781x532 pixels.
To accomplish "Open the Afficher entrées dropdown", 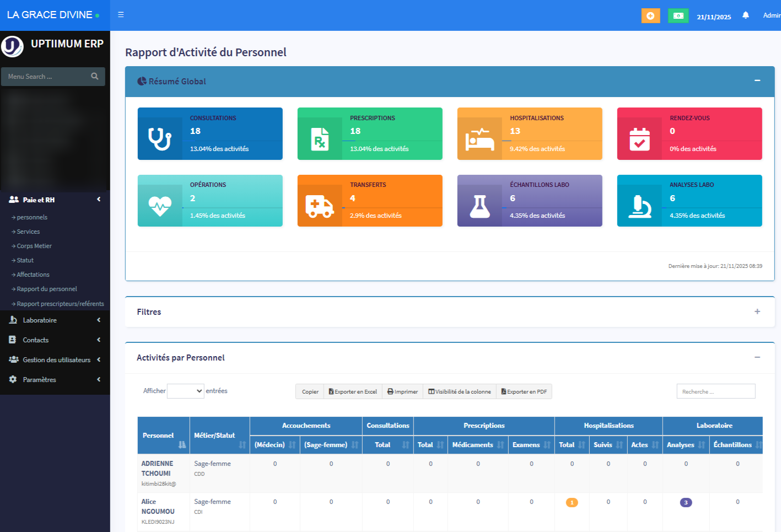I will tap(186, 390).
